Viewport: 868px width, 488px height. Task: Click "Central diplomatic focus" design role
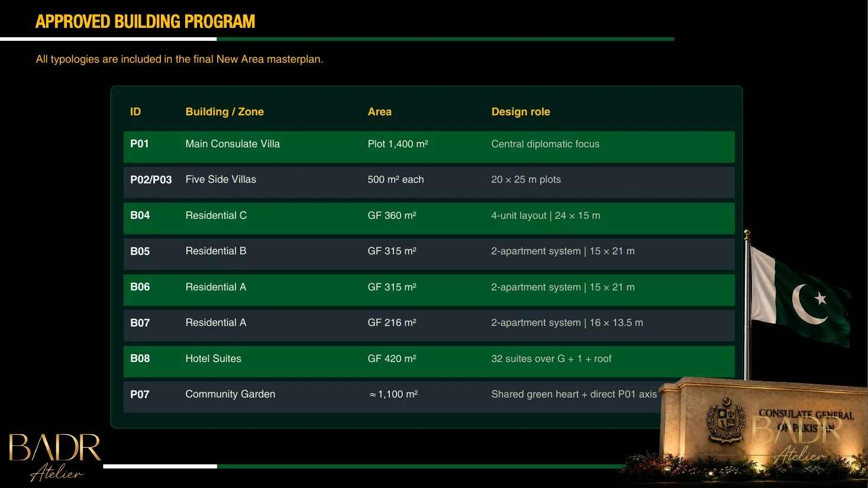tap(546, 144)
